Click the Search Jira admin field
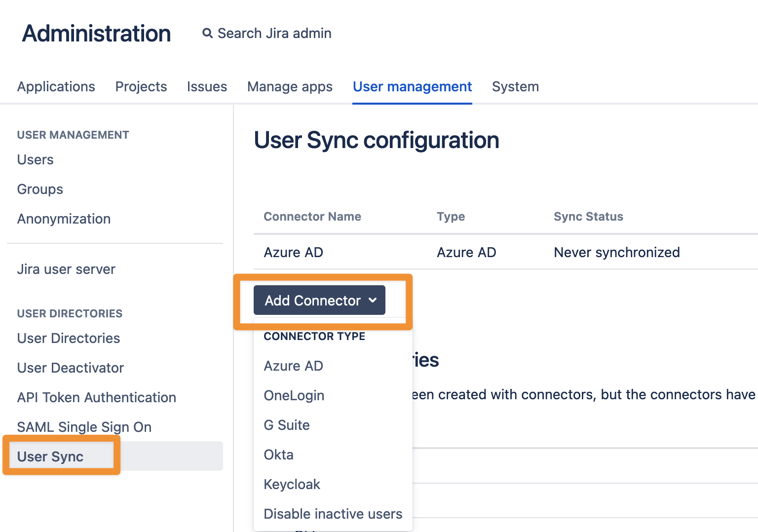Viewport: 758px width, 532px height. point(274,33)
